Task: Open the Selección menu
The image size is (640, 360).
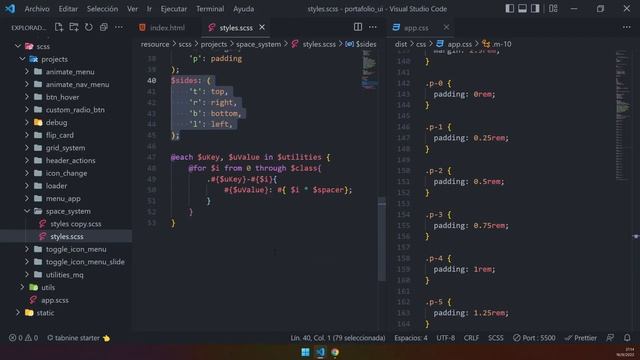Action: [102, 9]
